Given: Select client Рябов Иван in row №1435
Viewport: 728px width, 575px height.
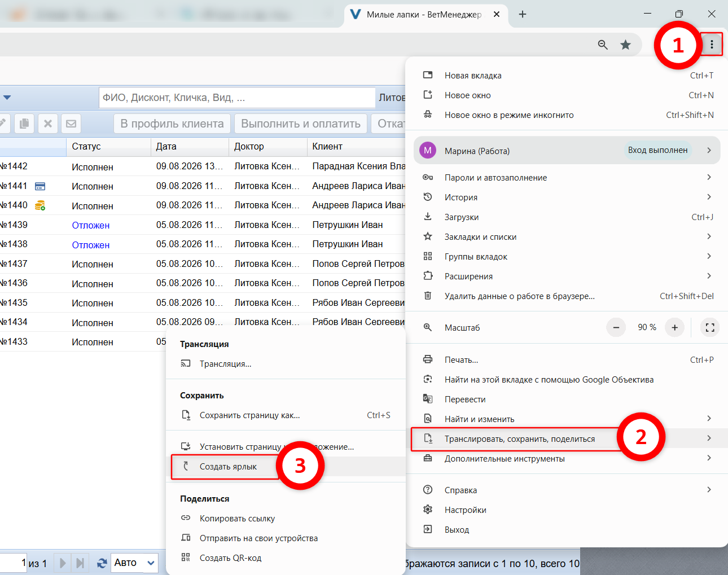Looking at the screenshot, I should pyautogui.click(x=358, y=303).
